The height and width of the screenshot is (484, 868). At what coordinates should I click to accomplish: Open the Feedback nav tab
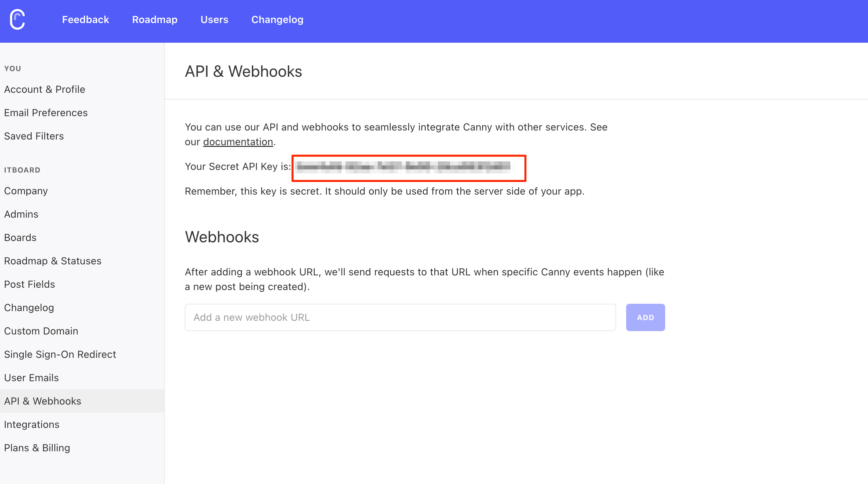tap(85, 20)
